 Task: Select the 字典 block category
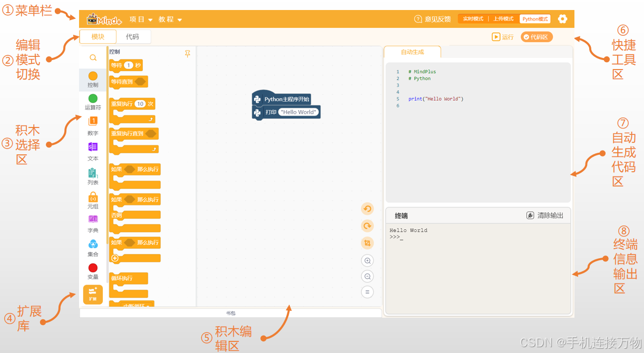point(92,223)
